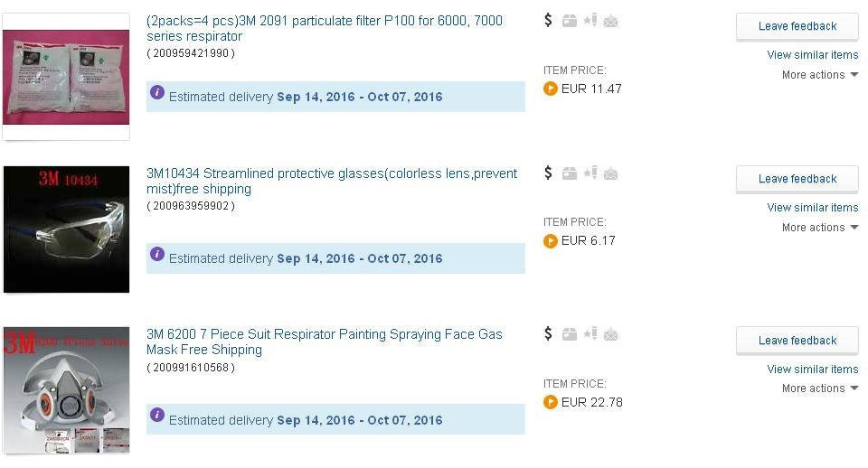
Task: Open More actions menu for 3M 6200 respirator
Action: (820, 388)
